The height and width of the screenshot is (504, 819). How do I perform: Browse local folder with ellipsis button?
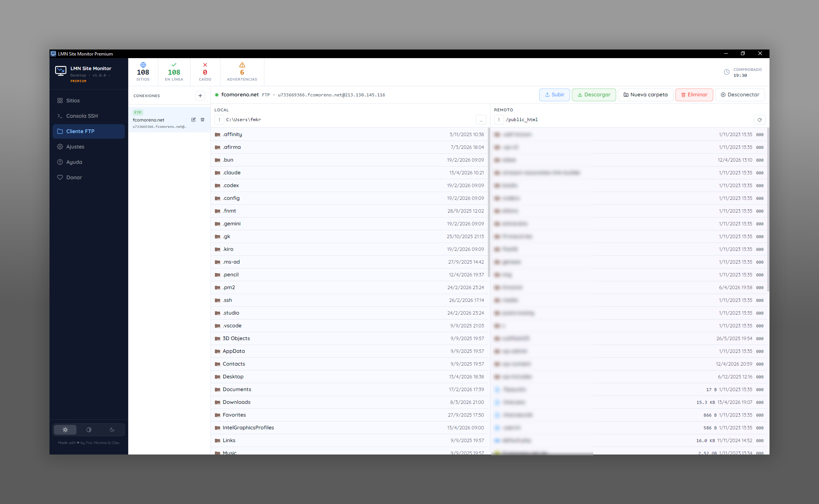(481, 120)
